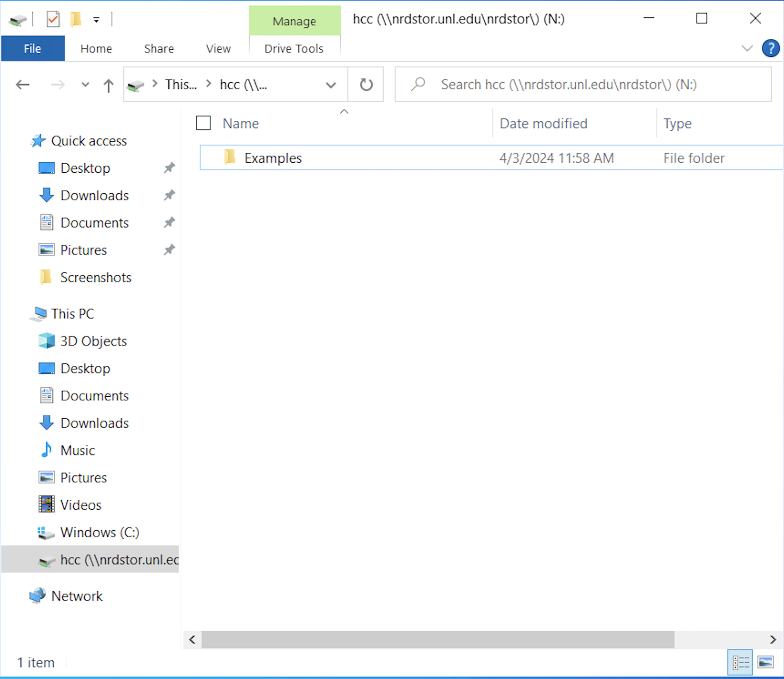
Task: Open the View ribbon tab
Action: (218, 49)
